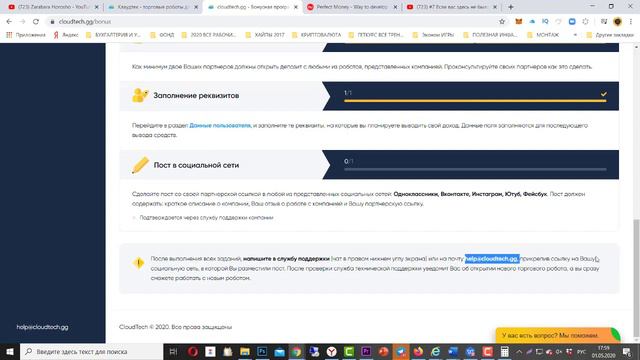The width and height of the screenshot is (640, 360).
Task: Click the РУС language indicator
Action: tap(582, 351)
